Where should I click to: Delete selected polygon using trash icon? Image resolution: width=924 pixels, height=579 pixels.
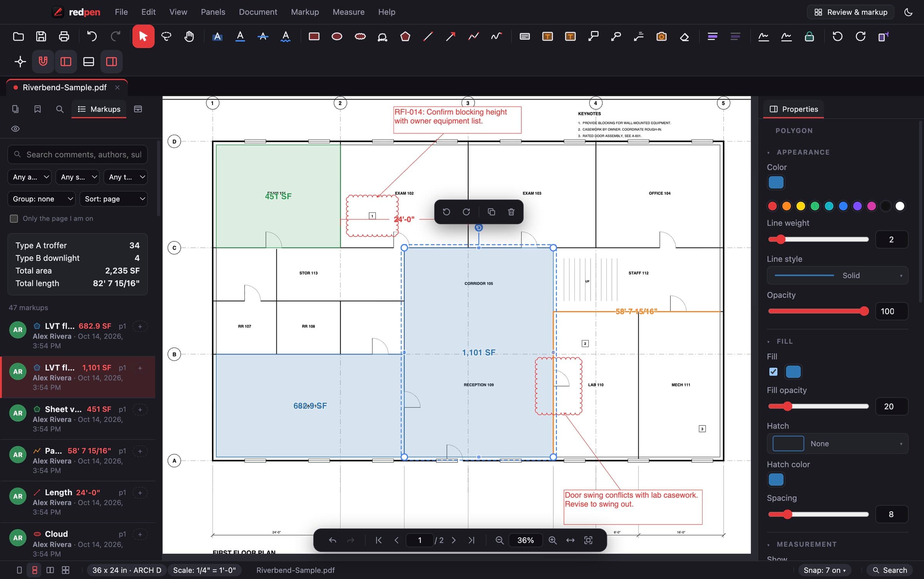click(x=511, y=212)
